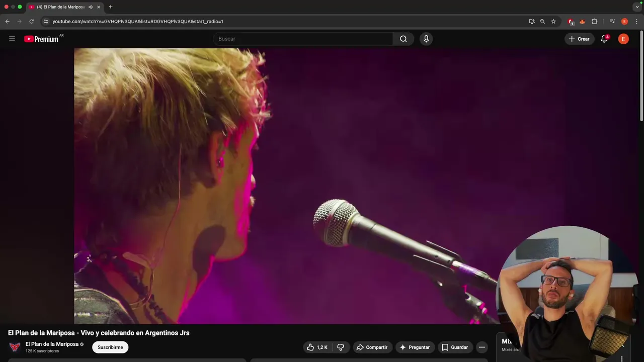Open the Crear menu
Screen dimensions: 644x362
[x=579, y=39]
